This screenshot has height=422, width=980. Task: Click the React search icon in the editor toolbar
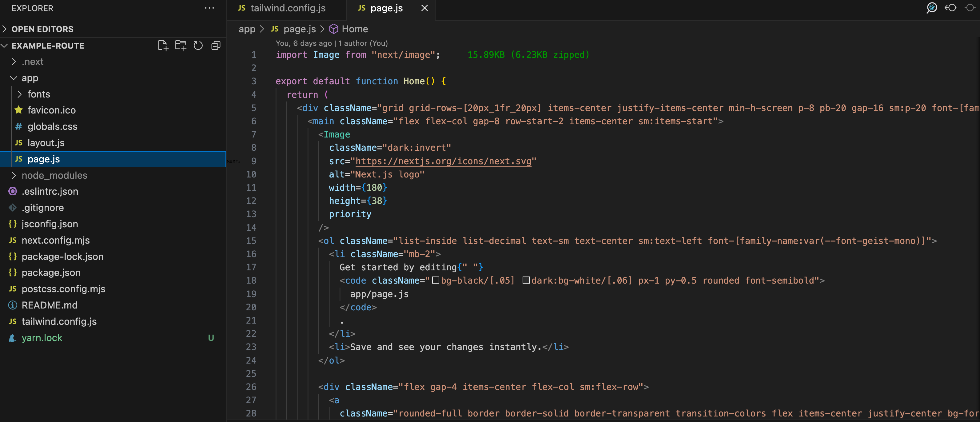(x=931, y=8)
